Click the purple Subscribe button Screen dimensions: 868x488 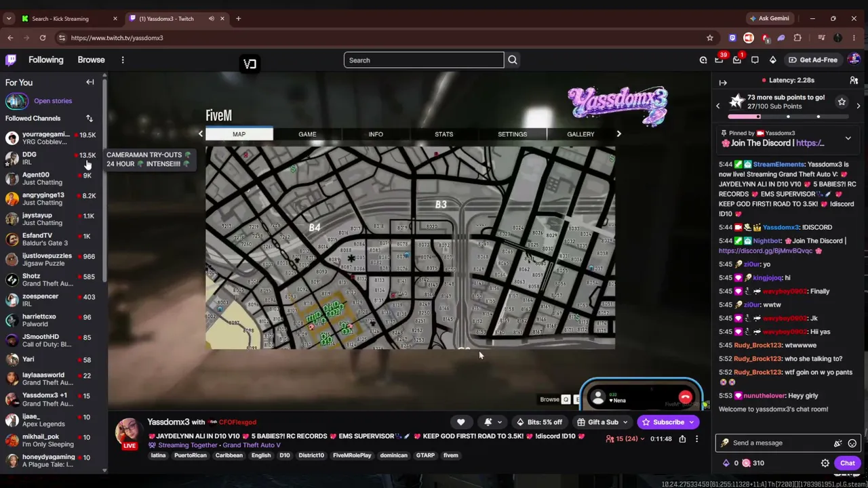[669, 422]
